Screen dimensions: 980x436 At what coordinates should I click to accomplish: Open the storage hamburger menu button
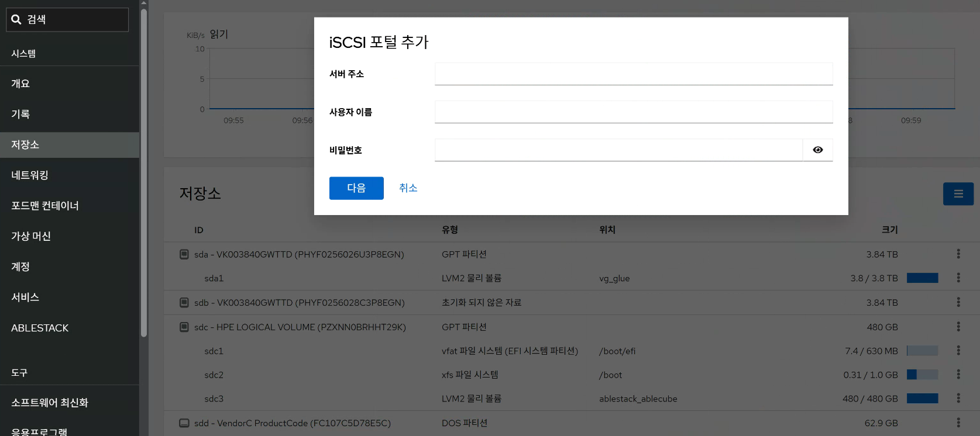coord(958,194)
